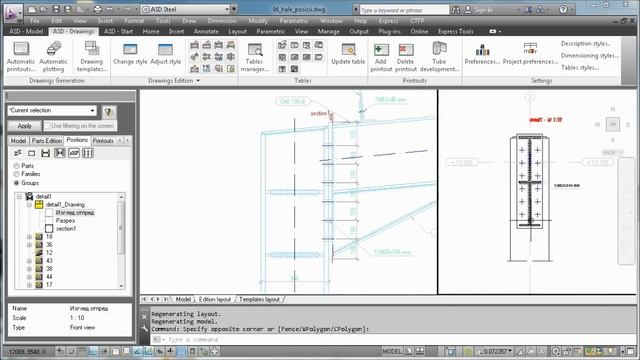The image size is (640, 360).
Task: Open Project preferences icon
Action: 530,49
